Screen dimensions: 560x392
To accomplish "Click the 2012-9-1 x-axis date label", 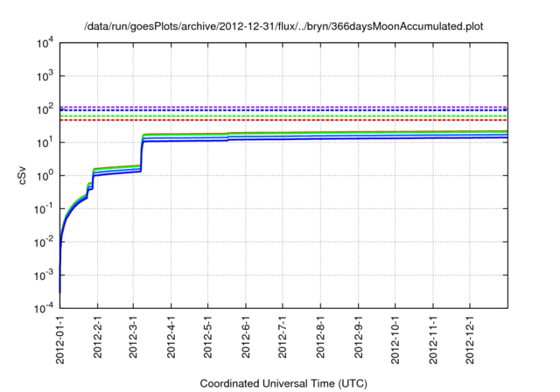I will pyautogui.click(x=359, y=337).
